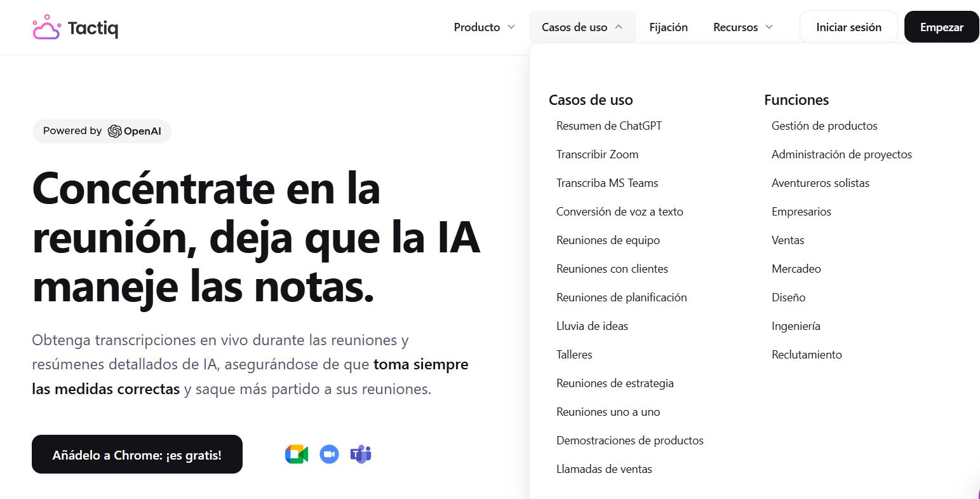Image resolution: width=980 pixels, height=499 pixels.
Task: Click the Iniciar sesión button
Action: (x=849, y=27)
